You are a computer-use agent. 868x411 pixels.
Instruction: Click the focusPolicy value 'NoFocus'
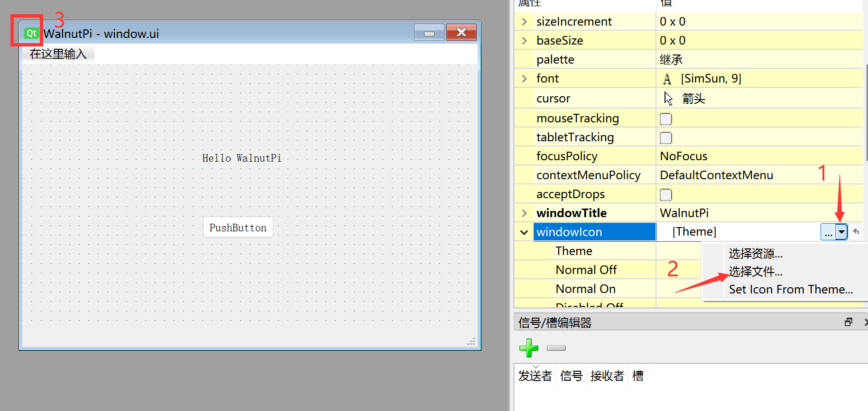683,156
